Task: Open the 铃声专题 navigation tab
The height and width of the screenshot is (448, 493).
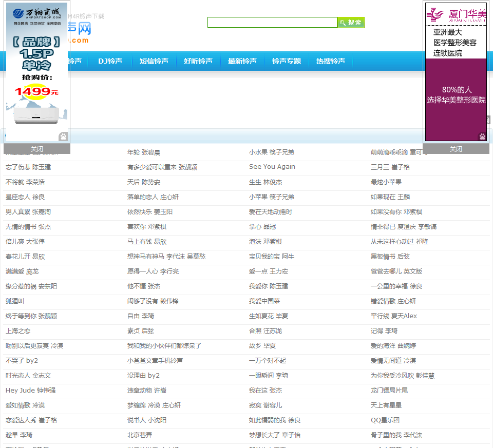Action: (x=287, y=61)
